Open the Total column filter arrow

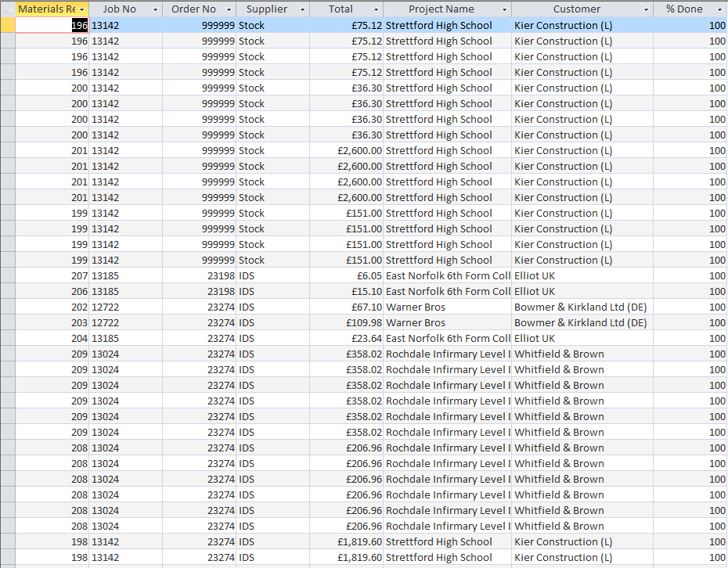pyautogui.click(x=376, y=9)
